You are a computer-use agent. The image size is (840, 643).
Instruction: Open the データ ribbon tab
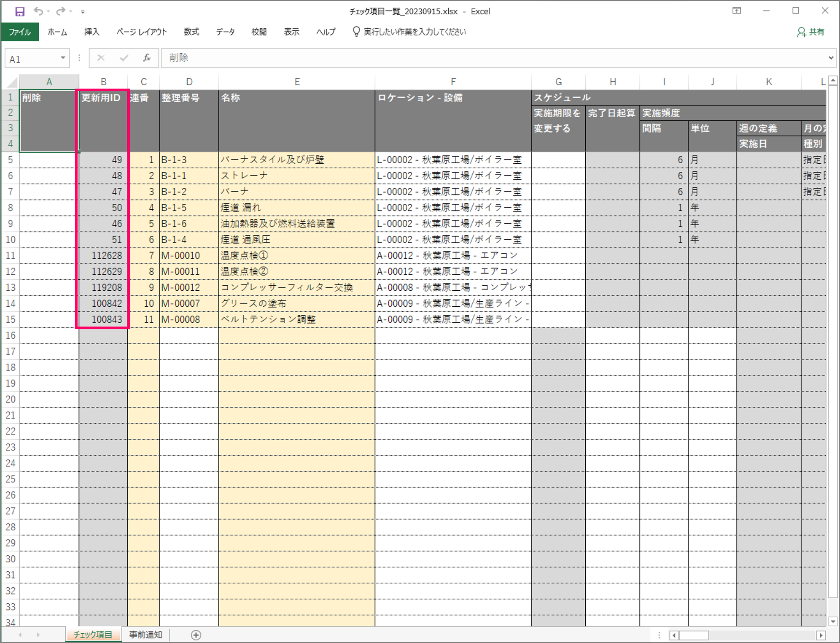click(225, 32)
